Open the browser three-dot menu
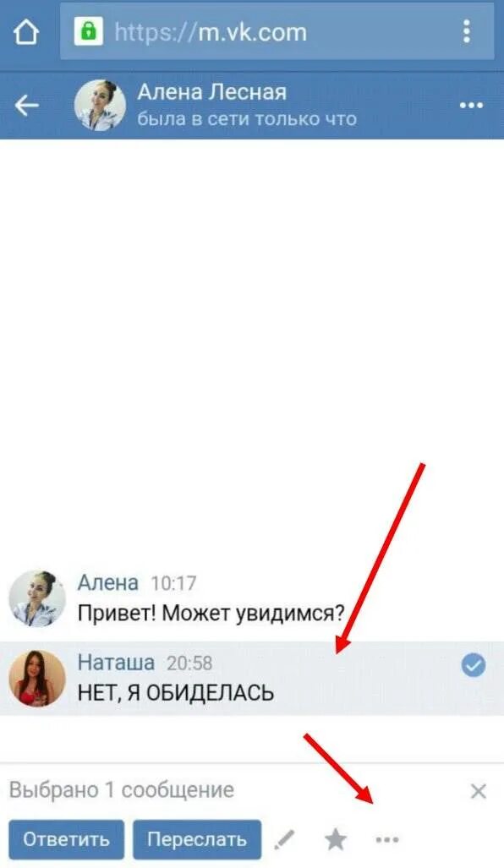The image size is (504, 868). 467,31
